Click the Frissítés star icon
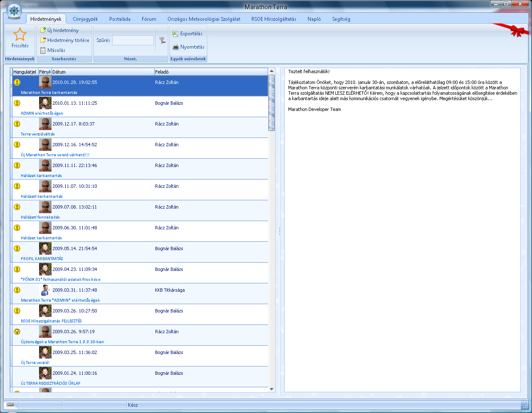 coord(20,34)
